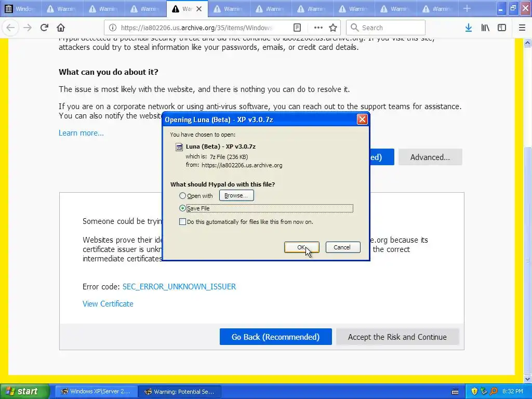Toggle the browser sidebar
This screenshot has width=532, height=399.
click(x=502, y=28)
